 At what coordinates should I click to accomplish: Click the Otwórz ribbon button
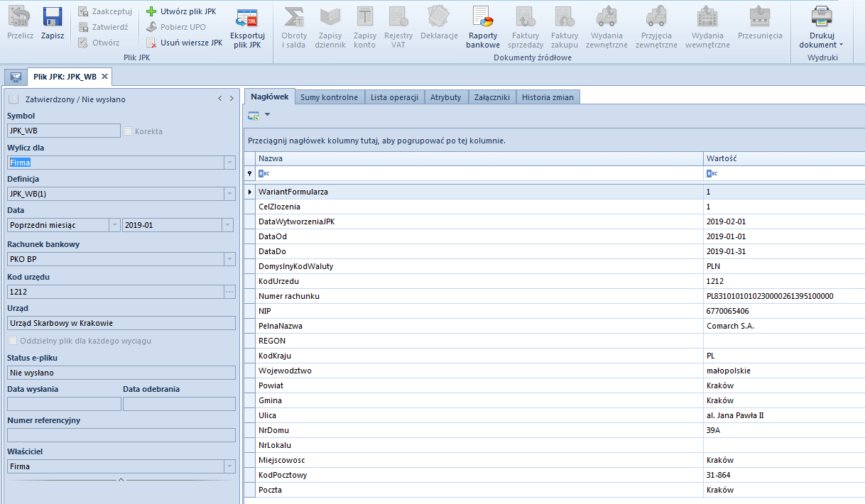pos(99,43)
